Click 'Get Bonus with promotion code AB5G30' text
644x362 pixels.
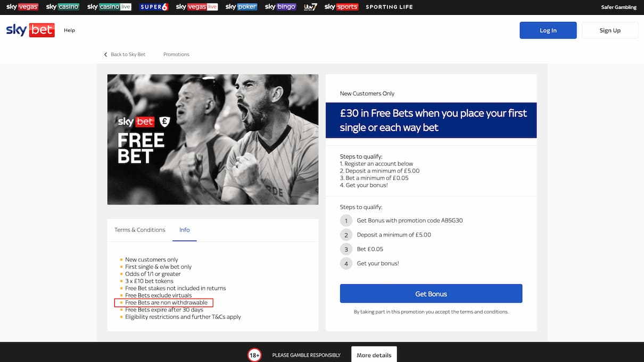tap(410, 220)
